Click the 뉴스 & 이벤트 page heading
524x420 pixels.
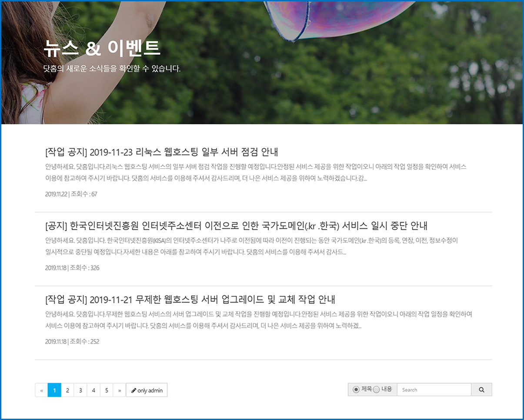click(102, 49)
